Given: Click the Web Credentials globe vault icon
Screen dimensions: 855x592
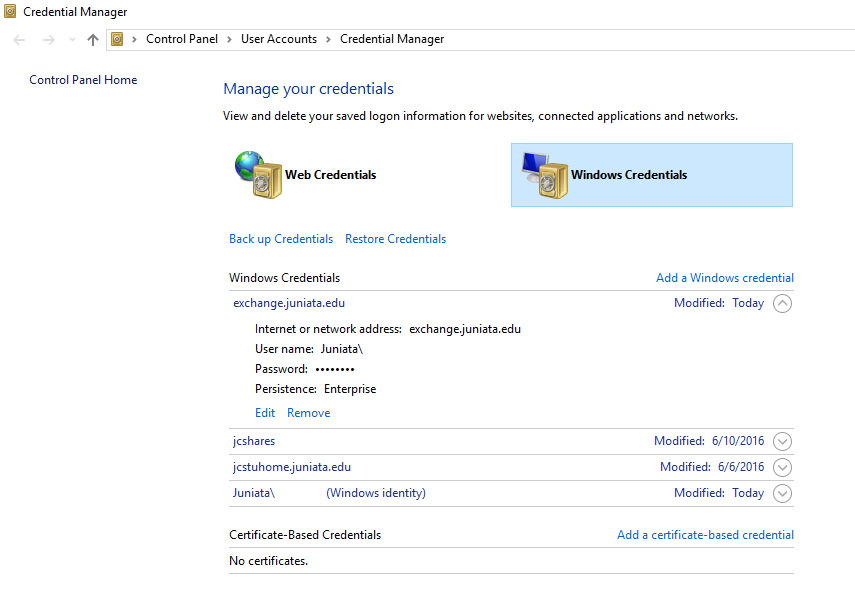Looking at the screenshot, I should [258, 174].
